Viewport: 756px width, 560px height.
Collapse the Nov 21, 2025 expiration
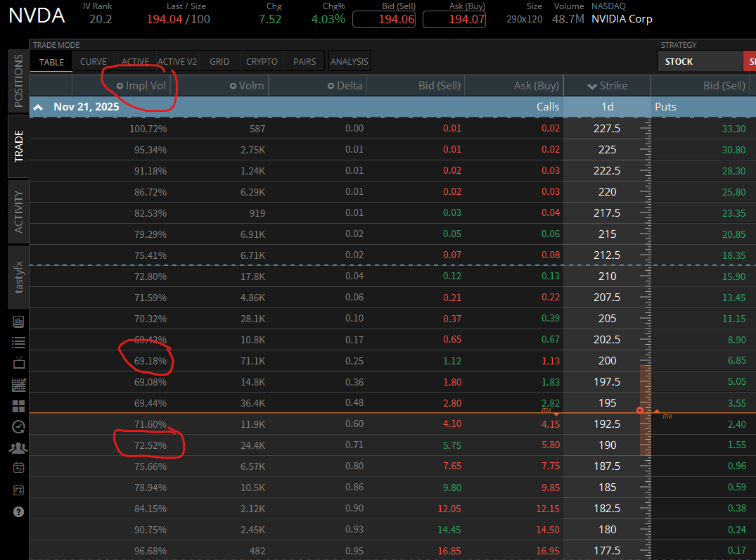38,107
